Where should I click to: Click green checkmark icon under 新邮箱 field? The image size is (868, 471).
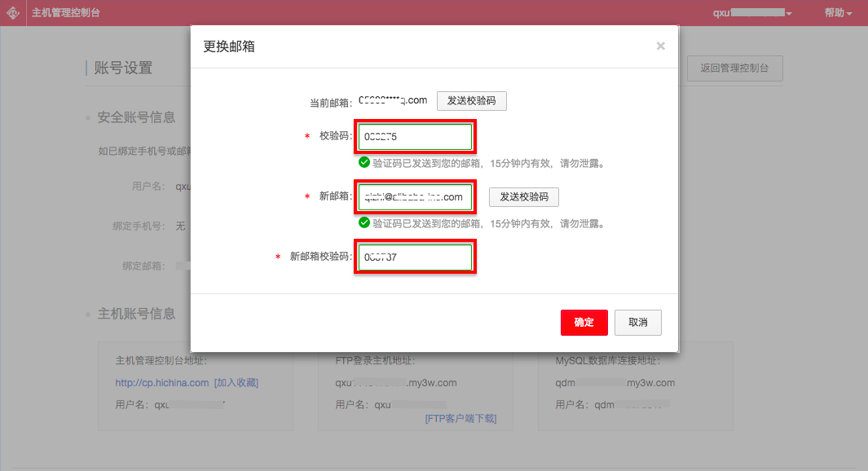364,222
